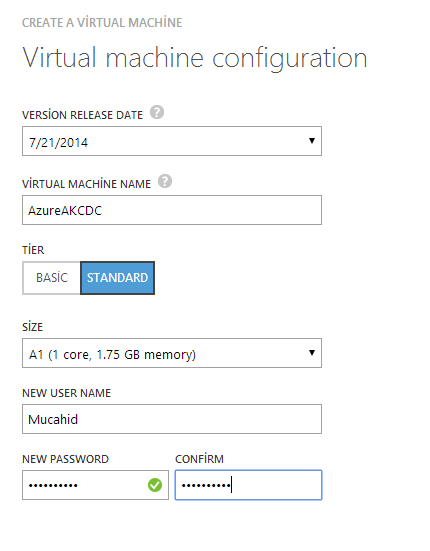Click the Version Release Date label

pyautogui.click(x=83, y=115)
